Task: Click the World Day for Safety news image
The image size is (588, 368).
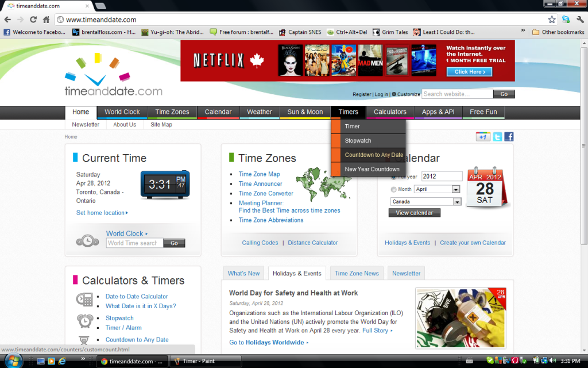Action: 461,318
